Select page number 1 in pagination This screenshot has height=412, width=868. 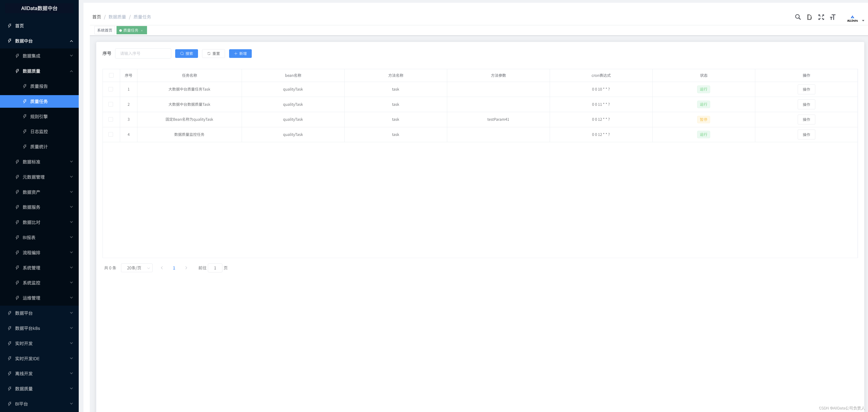click(174, 268)
